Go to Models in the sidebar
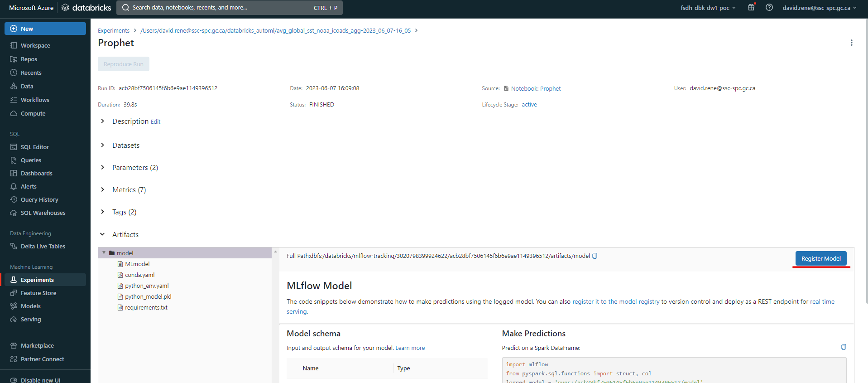Screen dimensions: 868x383 pos(30,306)
